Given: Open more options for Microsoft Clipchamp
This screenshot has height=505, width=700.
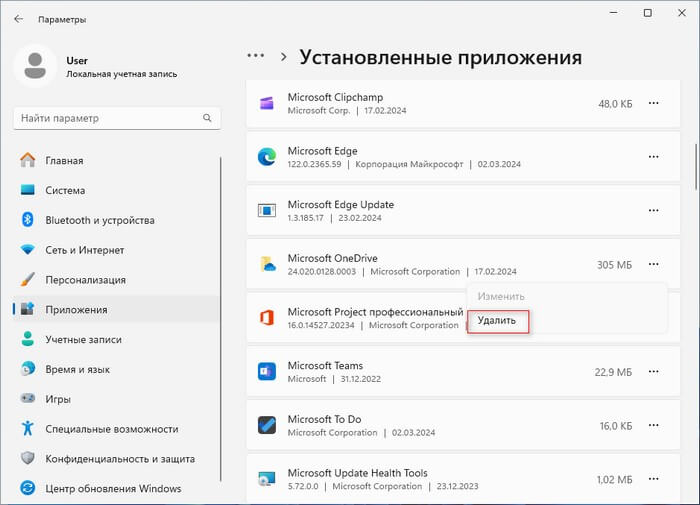Looking at the screenshot, I should click(x=653, y=103).
